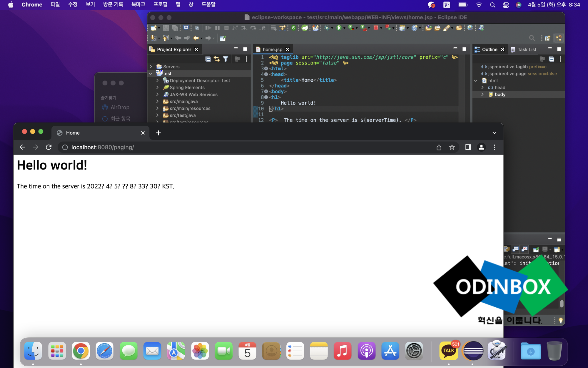The image size is (588, 368).
Task: Click Eclipse toolbar search magnifier icon
Action: click(532, 38)
